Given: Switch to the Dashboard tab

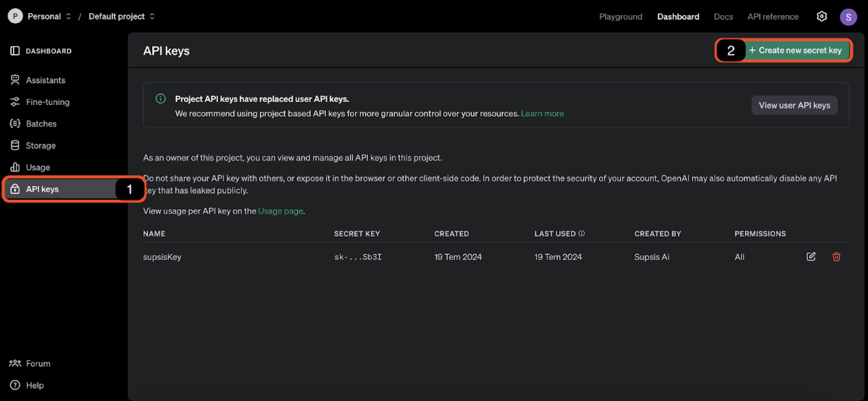Looking at the screenshot, I should (678, 17).
